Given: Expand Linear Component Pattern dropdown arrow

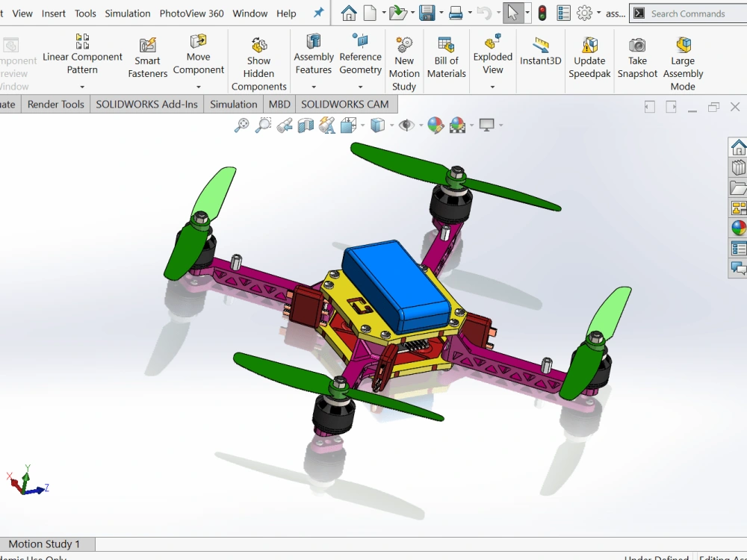Looking at the screenshot, I should (x=82, y=87).
